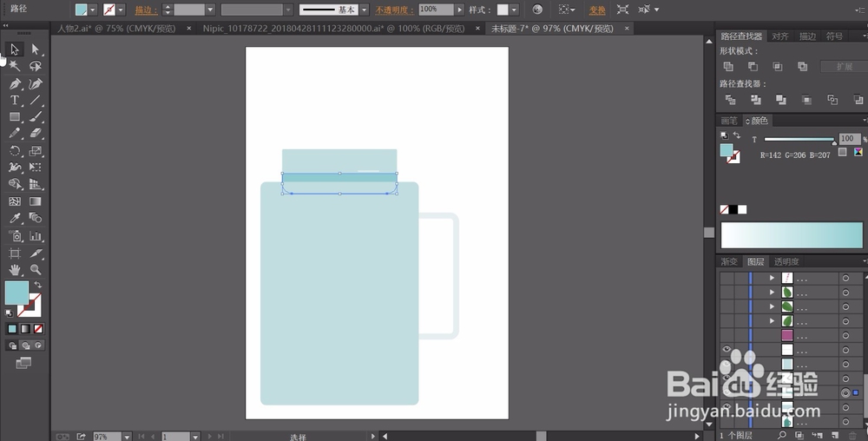
Task: Select the Scale tool
Action: point(36,151)
